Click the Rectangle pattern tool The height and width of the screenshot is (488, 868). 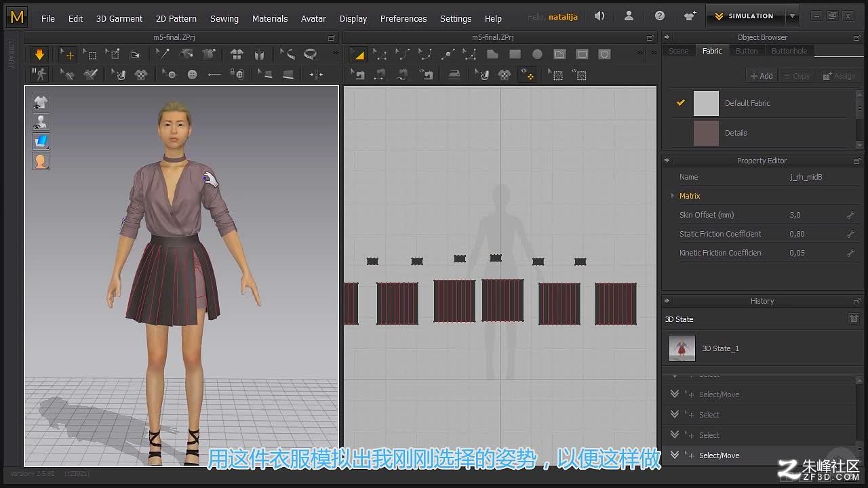(x=515, y=54)
